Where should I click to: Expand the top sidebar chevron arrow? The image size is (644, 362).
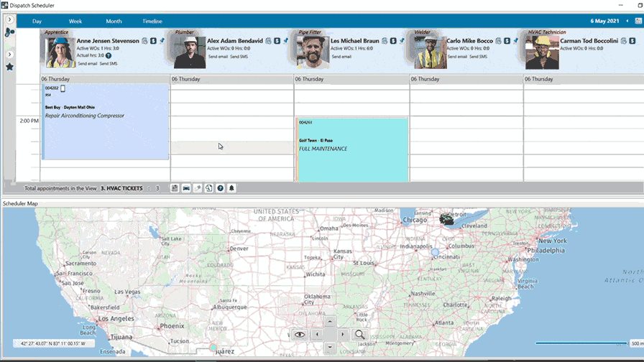[9, 19]
